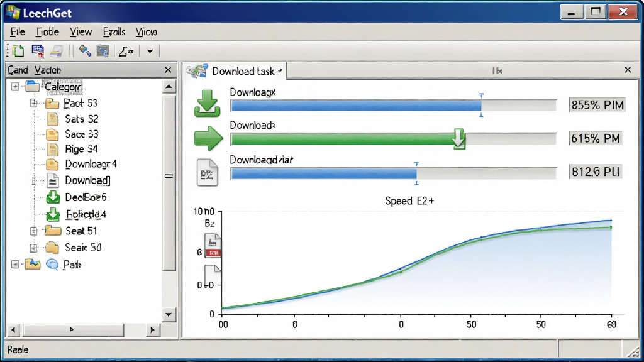Expand the Download] tree node
This screenshot has width=644, height=362.
pyautogui.click(x=34, y=180)
